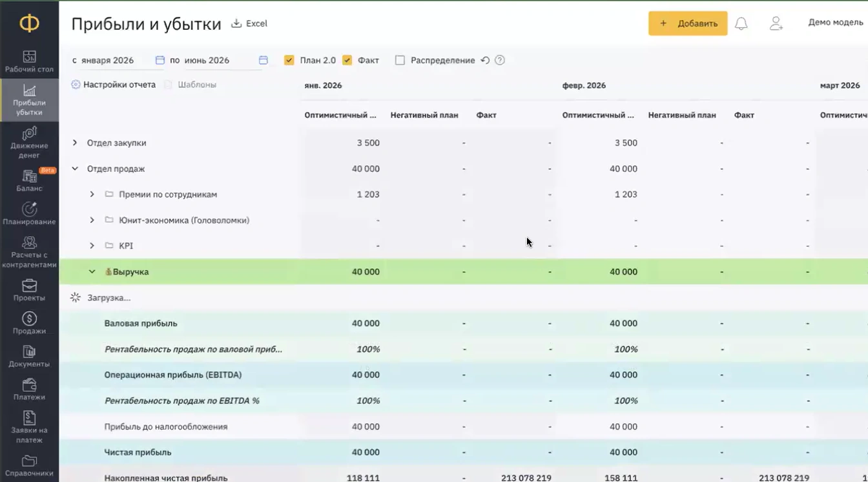Viewport: 868px width, 482px height.
Task: Expand the Отдел закупки row
Action: point(74,143)
